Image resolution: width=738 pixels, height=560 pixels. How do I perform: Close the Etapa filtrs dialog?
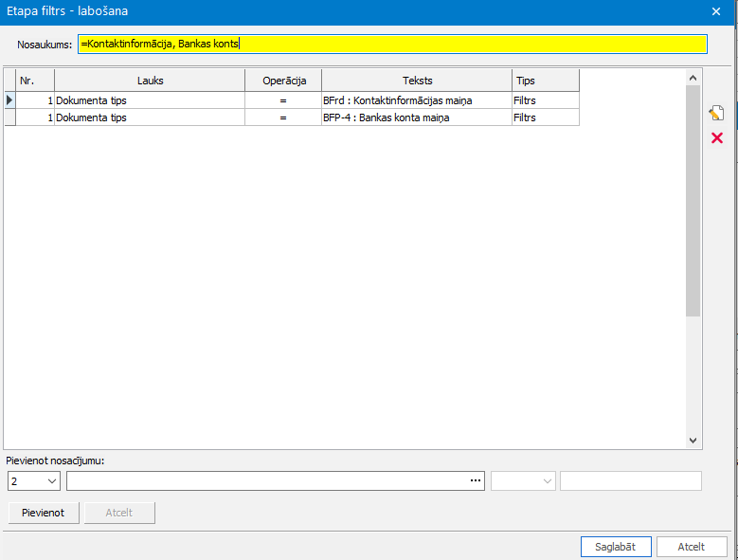tap(716, 11)
